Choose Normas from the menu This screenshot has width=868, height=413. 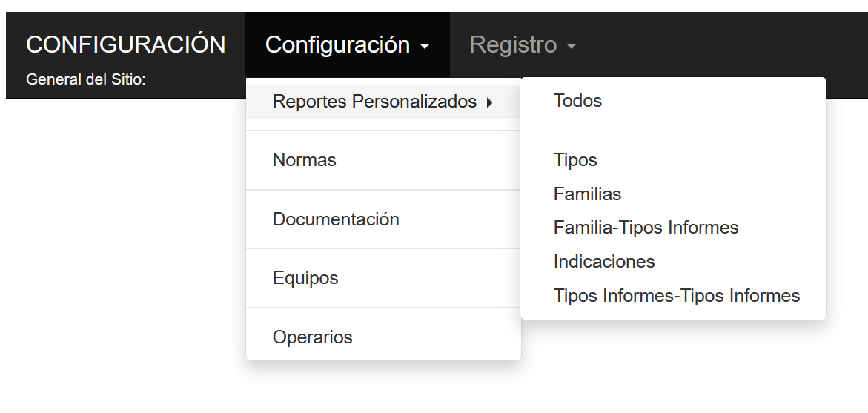click(305, 160)
